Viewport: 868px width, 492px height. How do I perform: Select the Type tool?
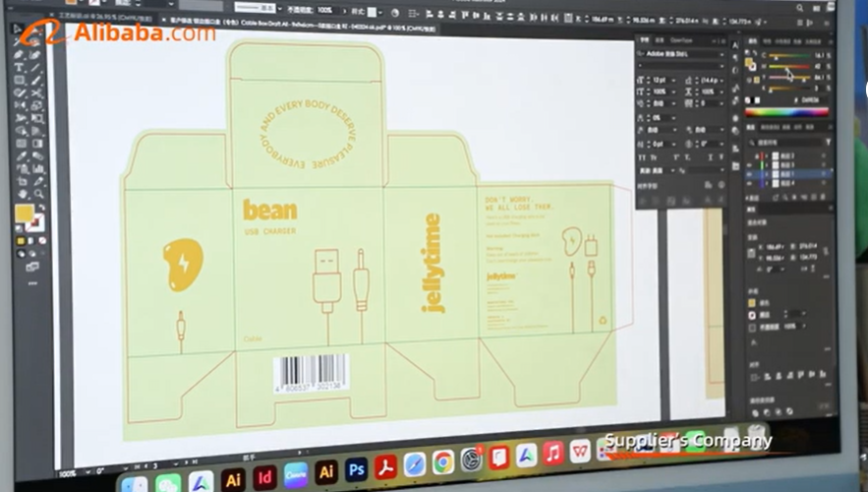tap(20, 67)
